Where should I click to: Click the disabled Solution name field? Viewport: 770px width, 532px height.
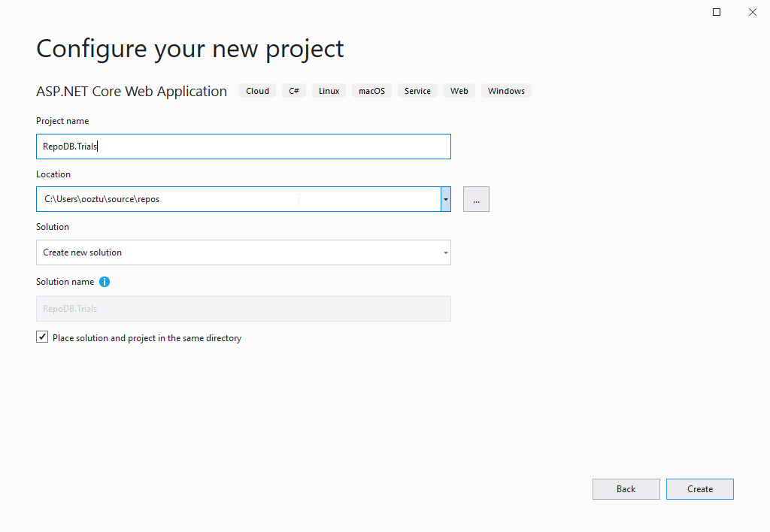point(244,309)
